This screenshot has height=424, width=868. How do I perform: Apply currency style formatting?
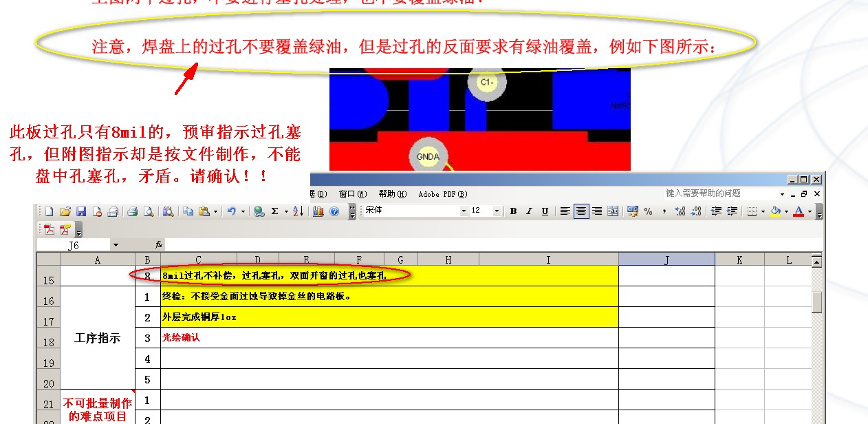coord(633,211)
